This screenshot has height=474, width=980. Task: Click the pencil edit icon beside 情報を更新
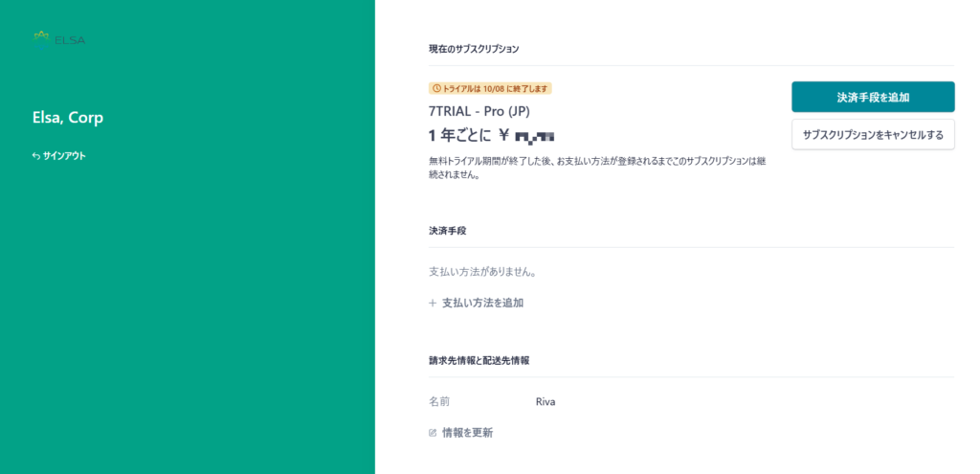tap(433, 433)
